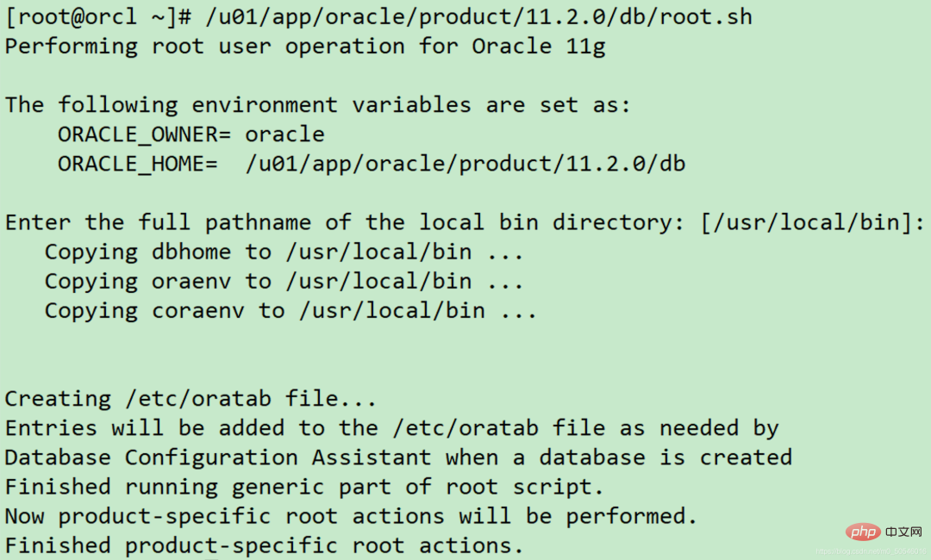Click the ORACLE_OWNER= oracle line

[191, 134]
